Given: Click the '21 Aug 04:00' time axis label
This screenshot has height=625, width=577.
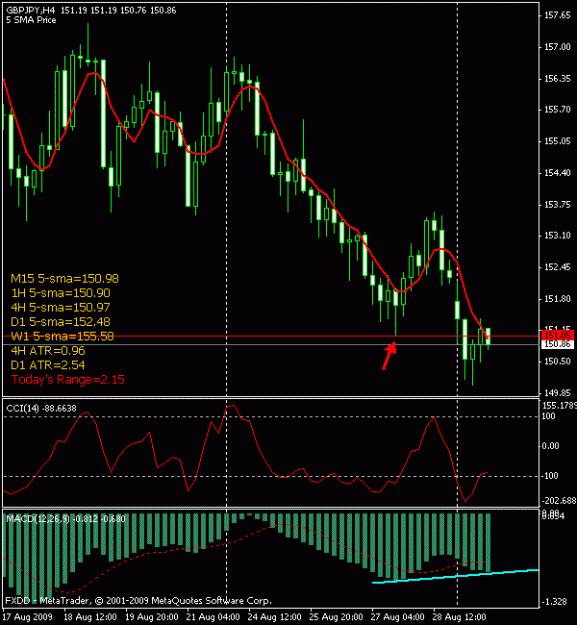Looking at the screenshot, I should click(x=214, y=617).
